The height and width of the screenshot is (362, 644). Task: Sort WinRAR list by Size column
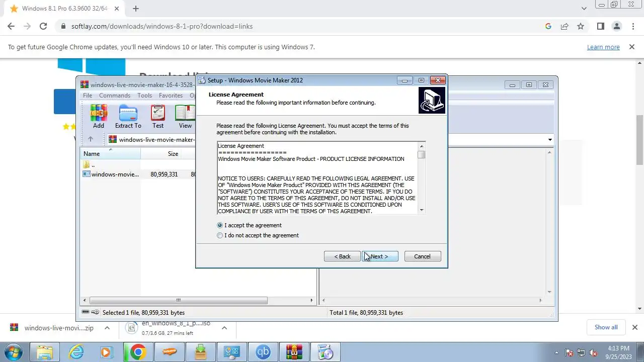pos(168,153)
